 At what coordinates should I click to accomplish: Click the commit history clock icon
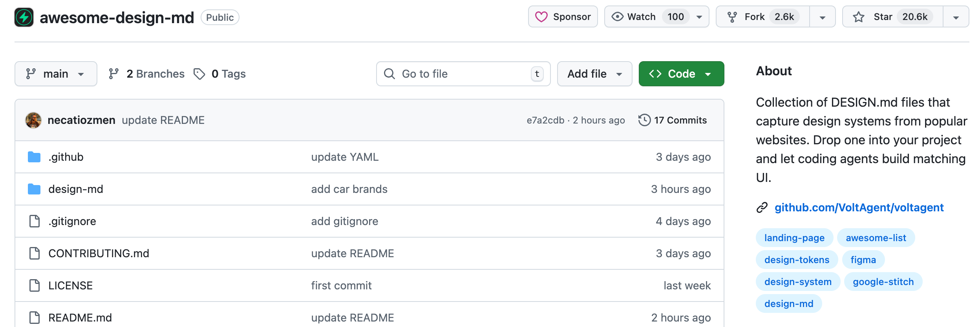[x=644, y=120]
